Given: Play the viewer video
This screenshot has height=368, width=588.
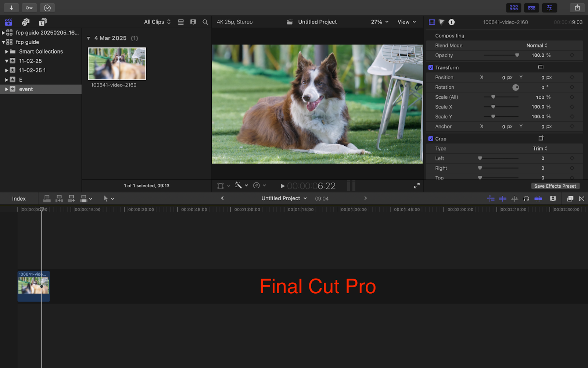Looking at the screenshot, I should click(283, 186).
